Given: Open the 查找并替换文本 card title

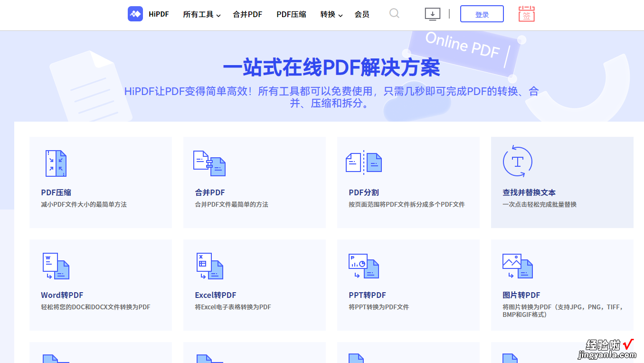Looking at the screenshot, I should coord(529,192).
